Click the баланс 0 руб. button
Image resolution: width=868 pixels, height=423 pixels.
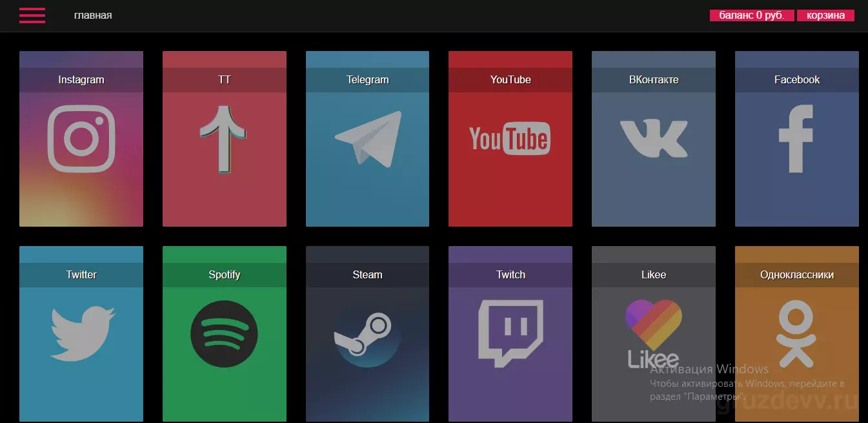752,15
